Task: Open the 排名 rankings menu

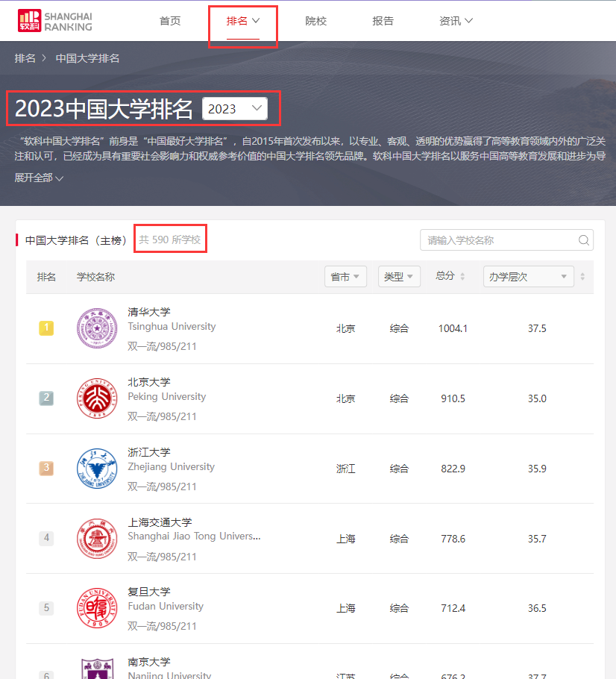Action: pyautogui.click(x=243, y=21)
